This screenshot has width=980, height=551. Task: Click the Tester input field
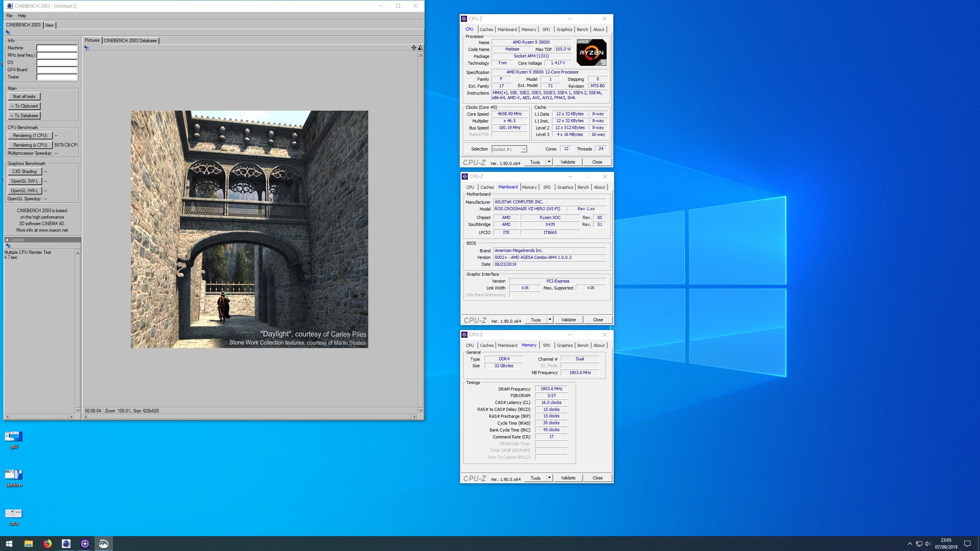(57, 77)
